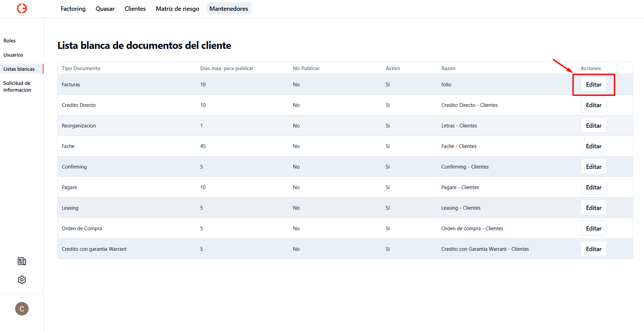This screenshot has width=644, height=332.
Task: Edit the Facturas document row
Action: click(593, 85)
